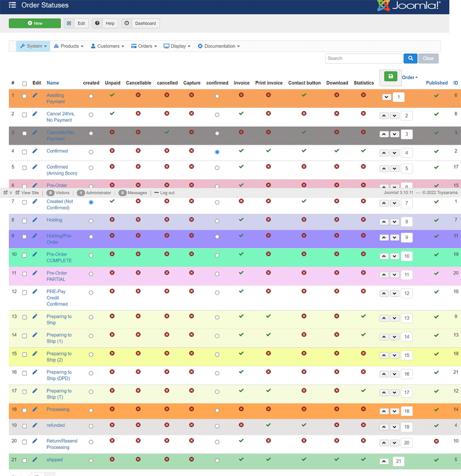Open the Preparing to Ship (DPD) status link
Screen dimensions: 461x476
click(x=59, y=375)
